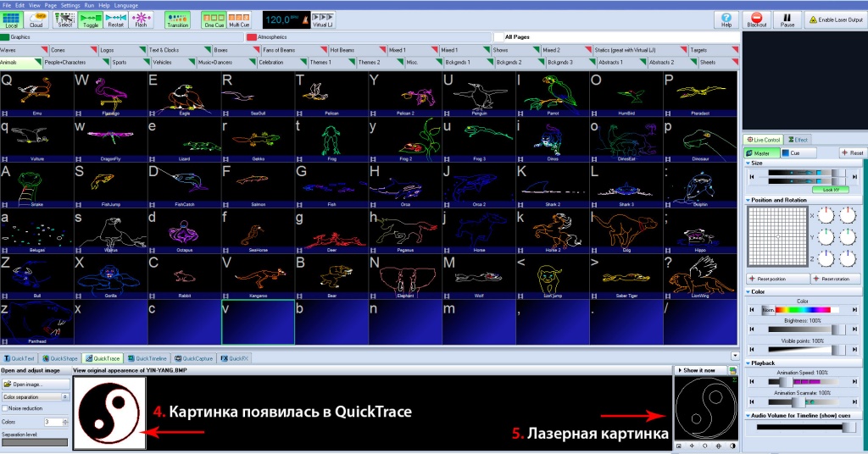The width and height of the screenshot is (868, 454).
Task: Select the Cue control button
Action: pos(797,152)
